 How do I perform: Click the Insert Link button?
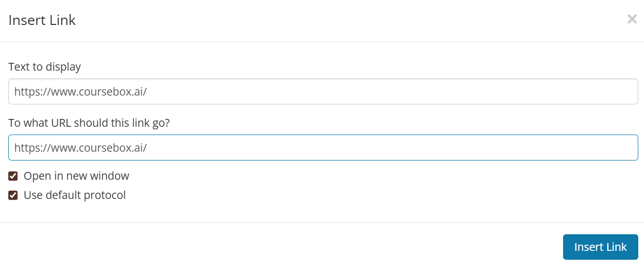pos(600,247)
